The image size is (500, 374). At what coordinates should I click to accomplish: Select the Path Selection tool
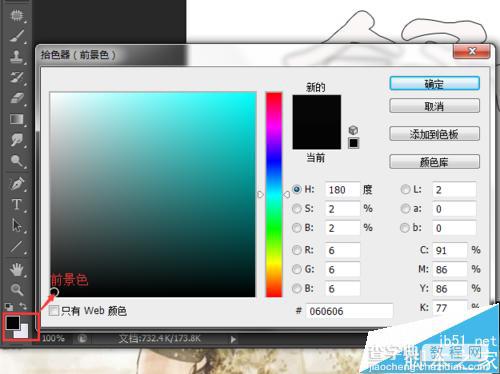pyautogui.click(x=17, y=225)
